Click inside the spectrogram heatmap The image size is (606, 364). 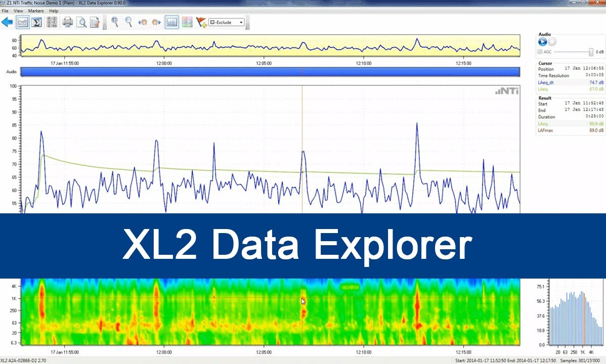pyautogui.click(x=270, y=311)
